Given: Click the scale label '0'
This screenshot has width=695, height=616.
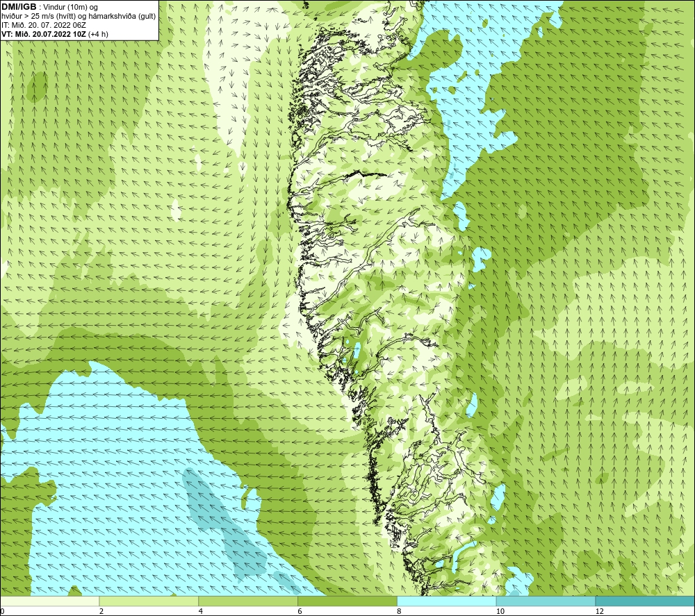Looking at the screenshot, I should (2, 612).
